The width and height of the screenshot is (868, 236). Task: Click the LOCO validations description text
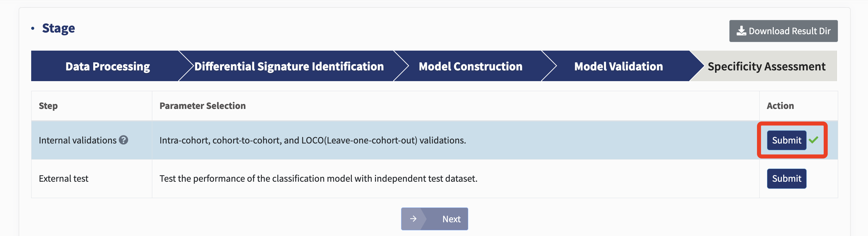313,140
